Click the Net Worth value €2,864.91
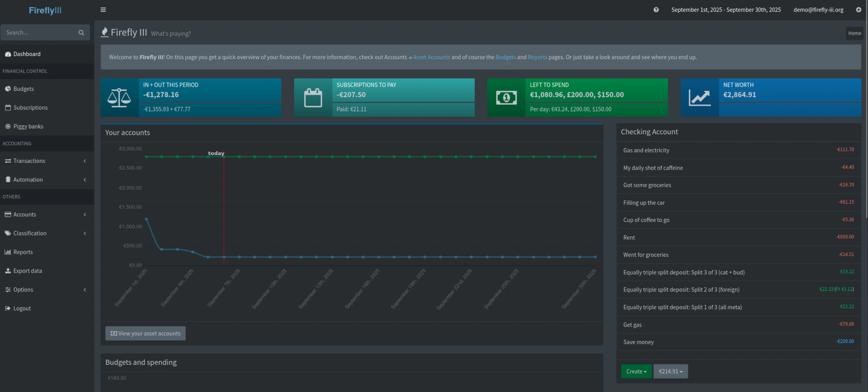868x392 pixels. tap(739, 95)
